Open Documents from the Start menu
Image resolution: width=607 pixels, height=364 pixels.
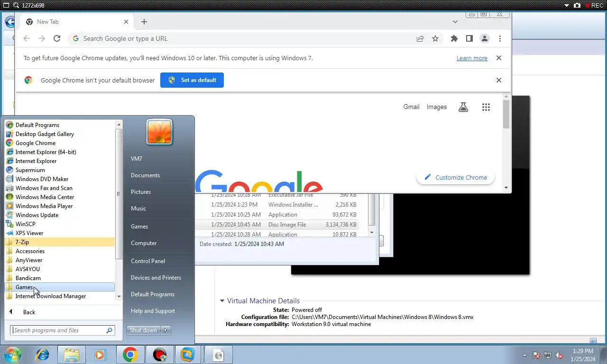(x=145, y=175)
